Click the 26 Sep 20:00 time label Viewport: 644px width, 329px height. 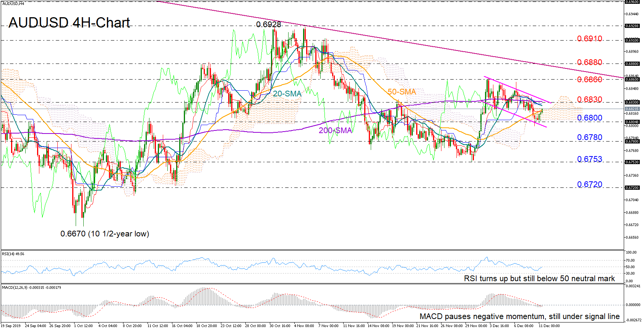click(60, 326)
